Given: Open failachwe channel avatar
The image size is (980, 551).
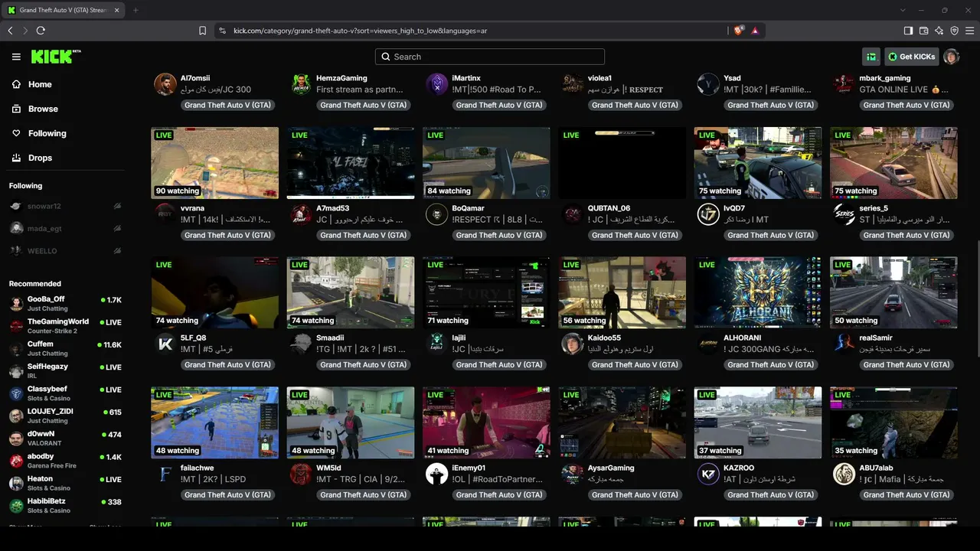Looking at the screenshot, I should pos(165,474).
